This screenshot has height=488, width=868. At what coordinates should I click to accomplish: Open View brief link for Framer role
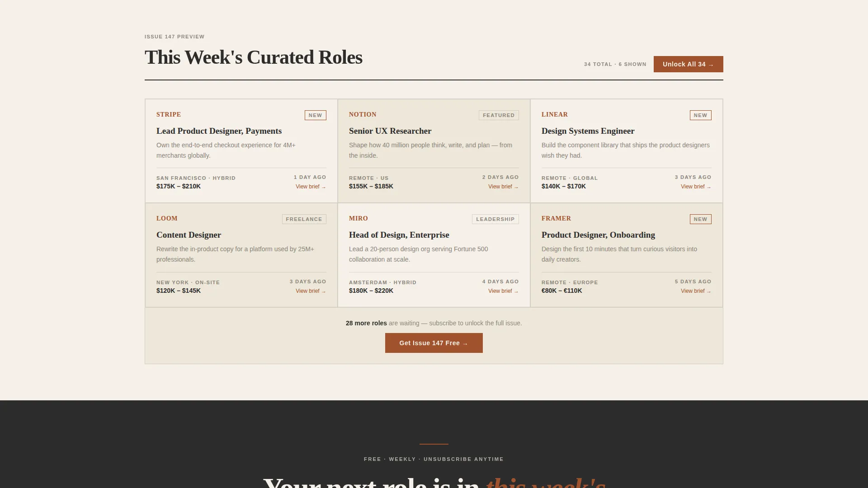[x=696, y=291]
